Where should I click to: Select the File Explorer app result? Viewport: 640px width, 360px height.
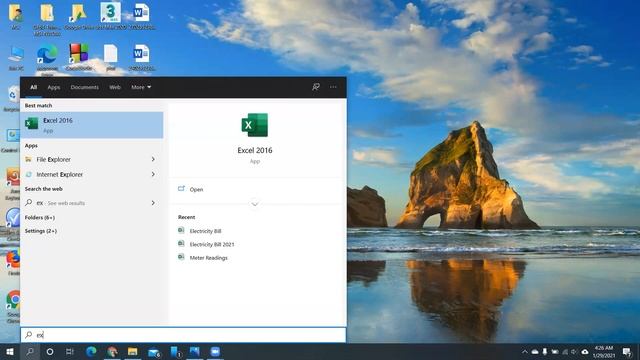pyautogui.click(x=92, y=159)
